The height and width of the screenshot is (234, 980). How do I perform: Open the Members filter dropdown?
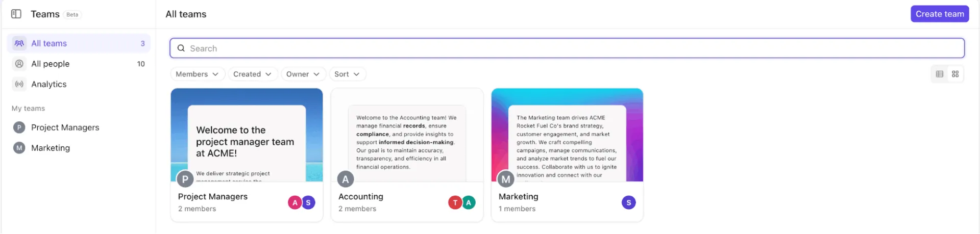click(197, 74)
